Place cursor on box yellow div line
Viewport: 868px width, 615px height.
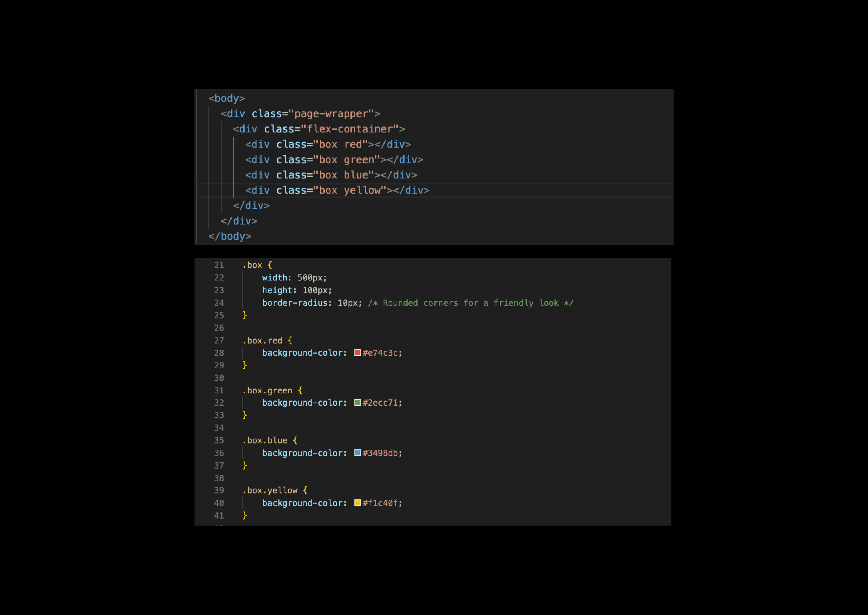point(337,190)
